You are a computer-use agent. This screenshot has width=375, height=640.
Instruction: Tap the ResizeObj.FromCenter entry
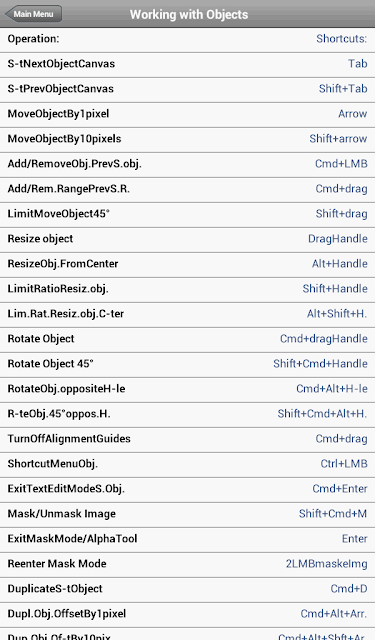tap(187, 264)
